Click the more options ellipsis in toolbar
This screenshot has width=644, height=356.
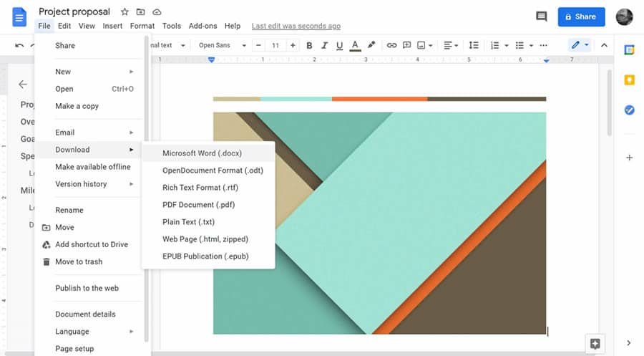[x=543, y=45]
